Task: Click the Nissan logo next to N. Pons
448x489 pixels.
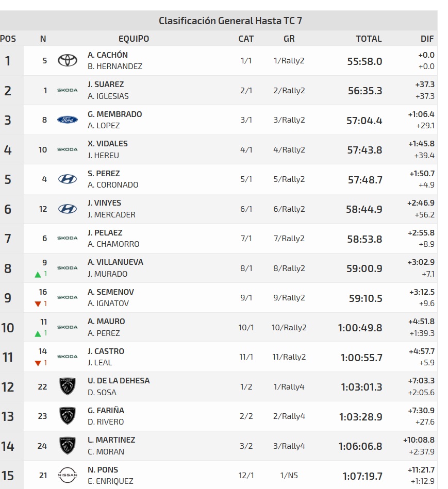Action: click(67, 475)
